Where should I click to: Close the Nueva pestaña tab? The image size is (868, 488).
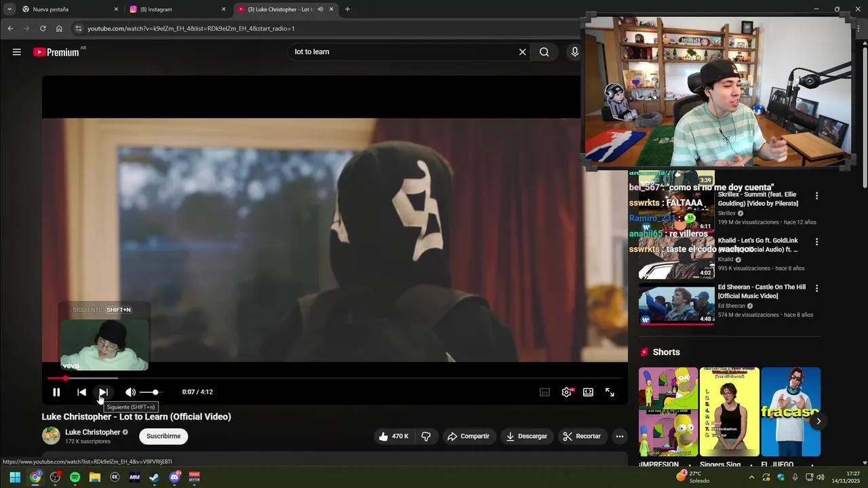click(116, 9)
